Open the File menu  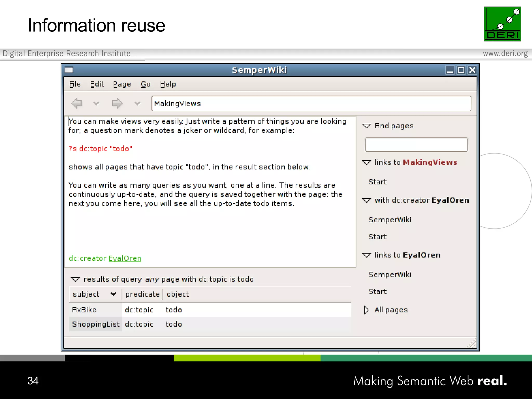click(75, 84)
